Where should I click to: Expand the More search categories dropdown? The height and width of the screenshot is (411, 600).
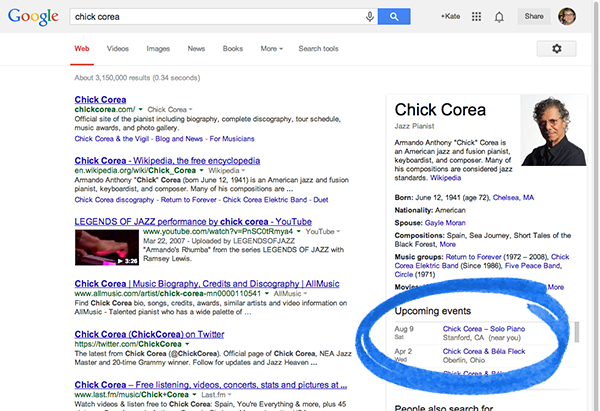[x=272, y=49]
